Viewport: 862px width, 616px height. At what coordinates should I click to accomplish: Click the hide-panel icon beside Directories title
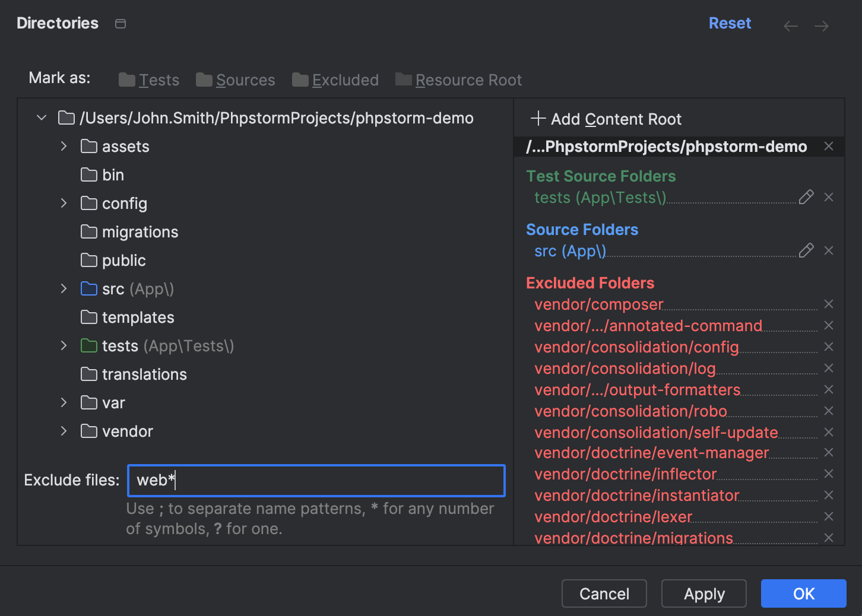point(120,23)
